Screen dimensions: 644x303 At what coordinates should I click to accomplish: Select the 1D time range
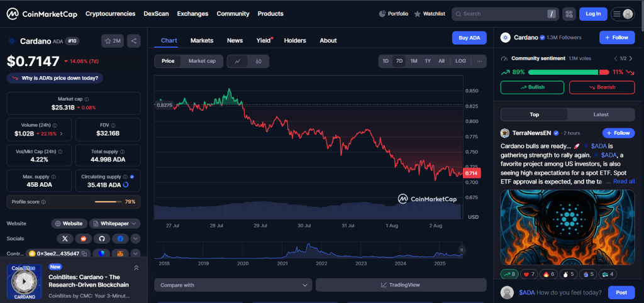click(x=386, y=61)
